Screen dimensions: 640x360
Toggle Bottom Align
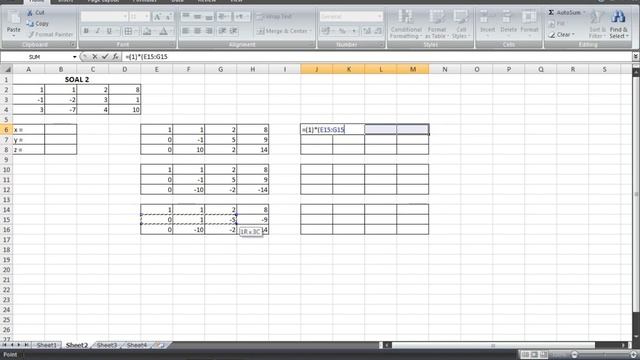(x=209, y=17)
